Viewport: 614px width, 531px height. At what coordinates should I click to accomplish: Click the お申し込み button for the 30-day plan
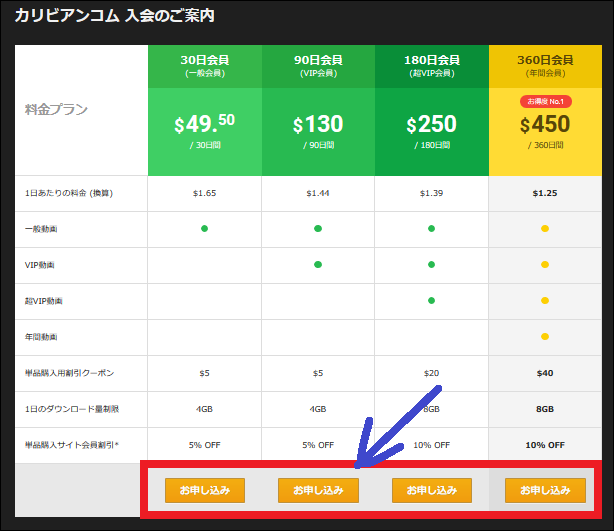(x=205, y=490)
